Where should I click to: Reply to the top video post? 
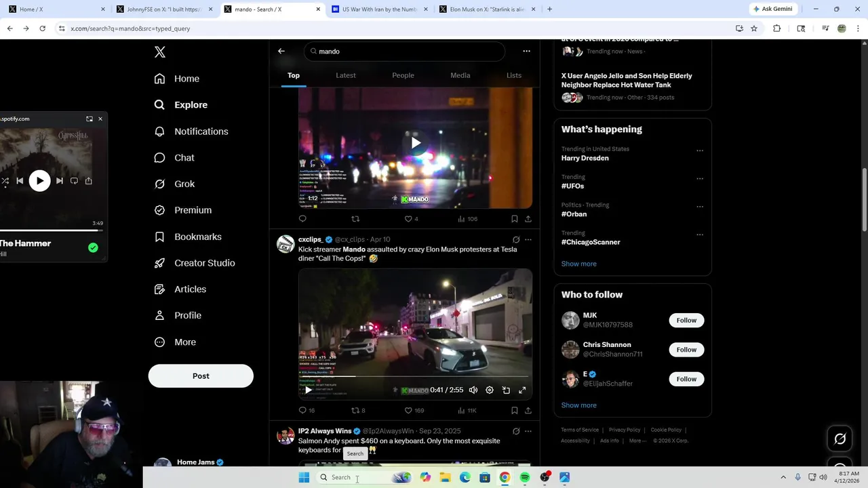[302, 219]
